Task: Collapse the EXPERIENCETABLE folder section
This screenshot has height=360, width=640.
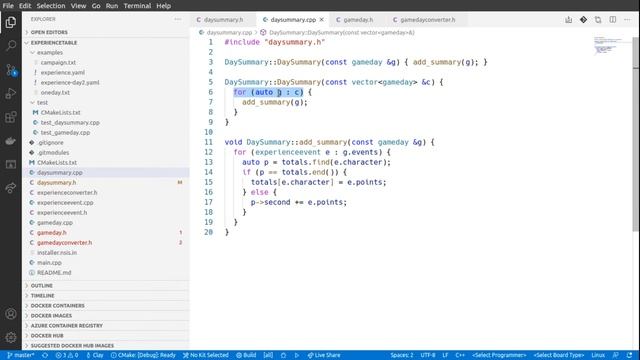Action: click(x=106, y=42)
